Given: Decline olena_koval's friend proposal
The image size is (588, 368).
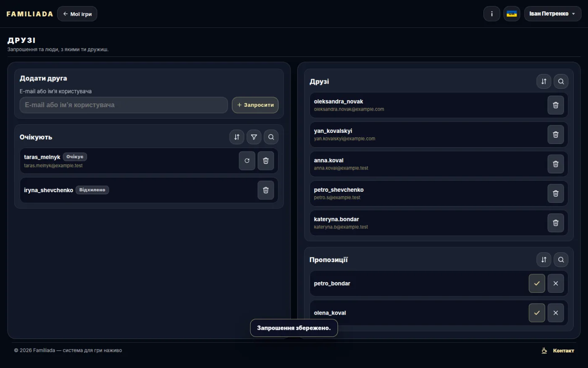Looking at the screenshot, I should pyautogui.click(x=556, y=313).
